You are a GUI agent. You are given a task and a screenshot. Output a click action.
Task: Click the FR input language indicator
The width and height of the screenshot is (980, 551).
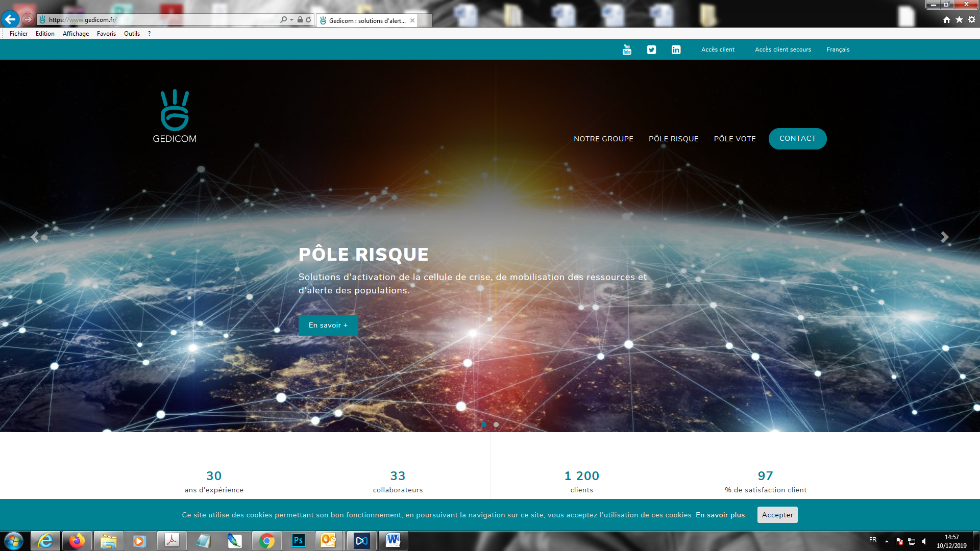pyautogui.click(x=873, y=540)
